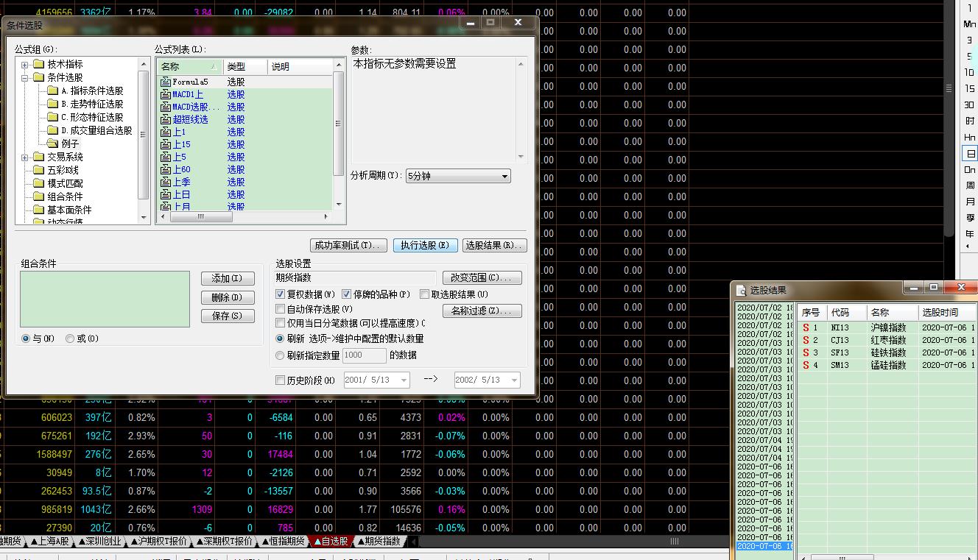Image resolution: width=978 pixels, height=560 pixels.
Task: Click the 执行选股 button
Action: pos(425,245)
